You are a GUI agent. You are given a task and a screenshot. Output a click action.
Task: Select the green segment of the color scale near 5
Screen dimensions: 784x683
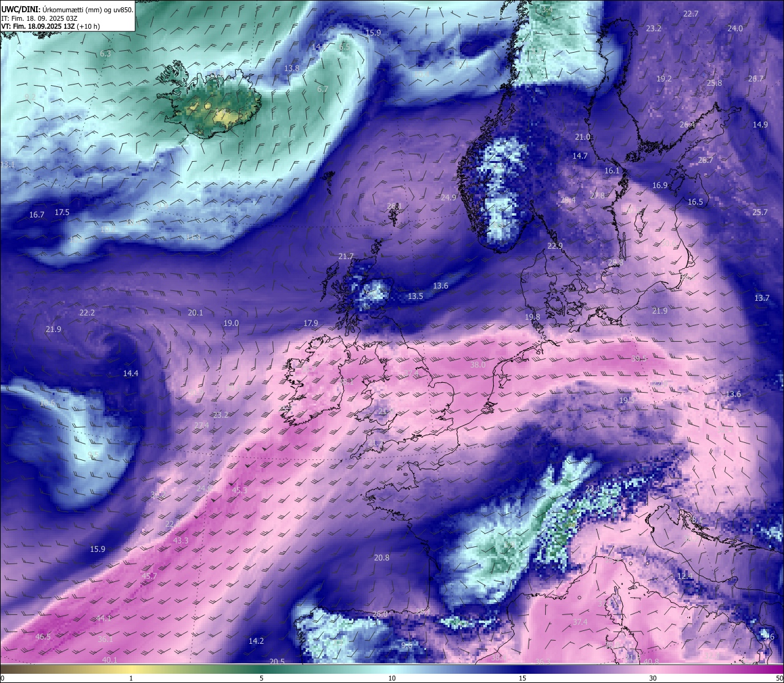click(262, 668)
